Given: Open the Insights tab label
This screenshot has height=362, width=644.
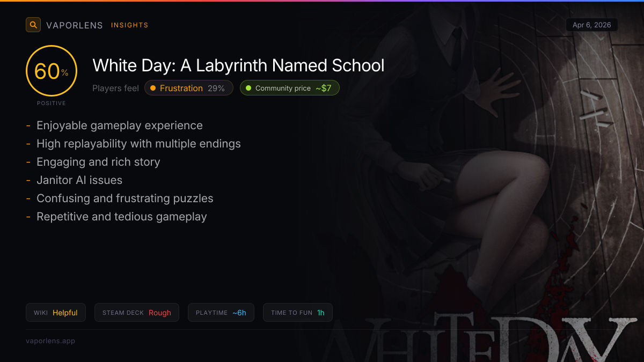Looking at the screenshot, I should [129, 25].
